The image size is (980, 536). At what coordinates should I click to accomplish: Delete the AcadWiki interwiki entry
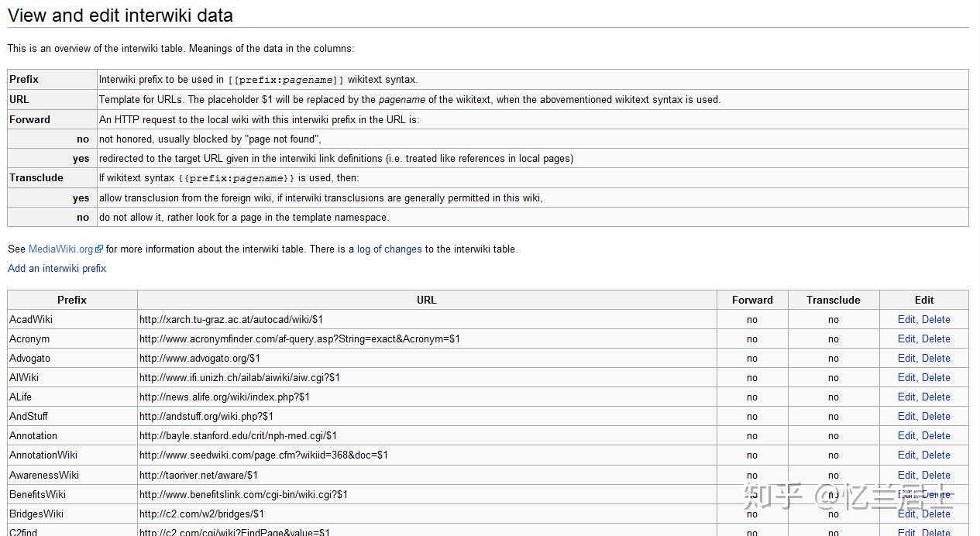click(x=936, y=319)
